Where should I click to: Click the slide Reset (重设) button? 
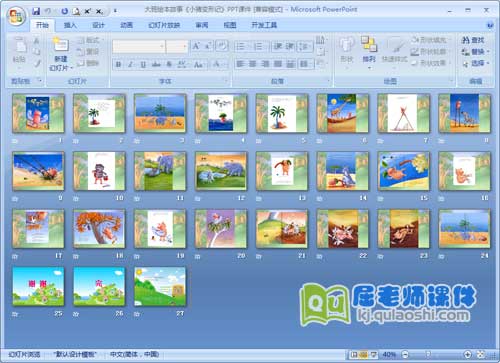click(89, 52)
